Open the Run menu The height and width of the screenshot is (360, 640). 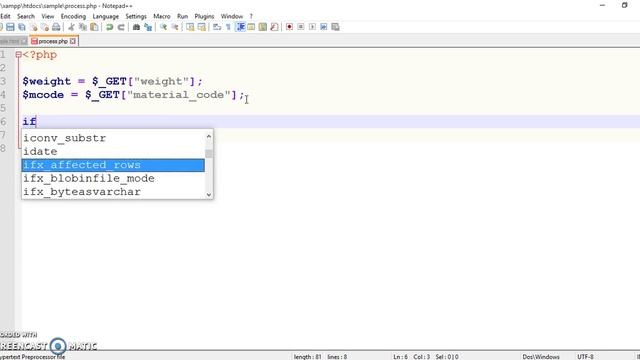pyautogui.click(x=182, y=16)
